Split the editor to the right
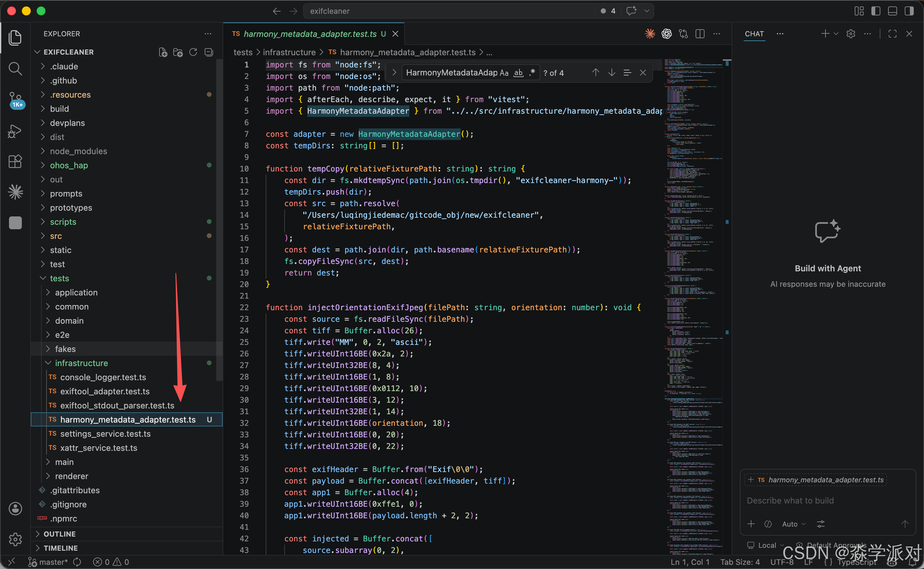This screenshot has width=924, height=569. (x=700, y=34)
